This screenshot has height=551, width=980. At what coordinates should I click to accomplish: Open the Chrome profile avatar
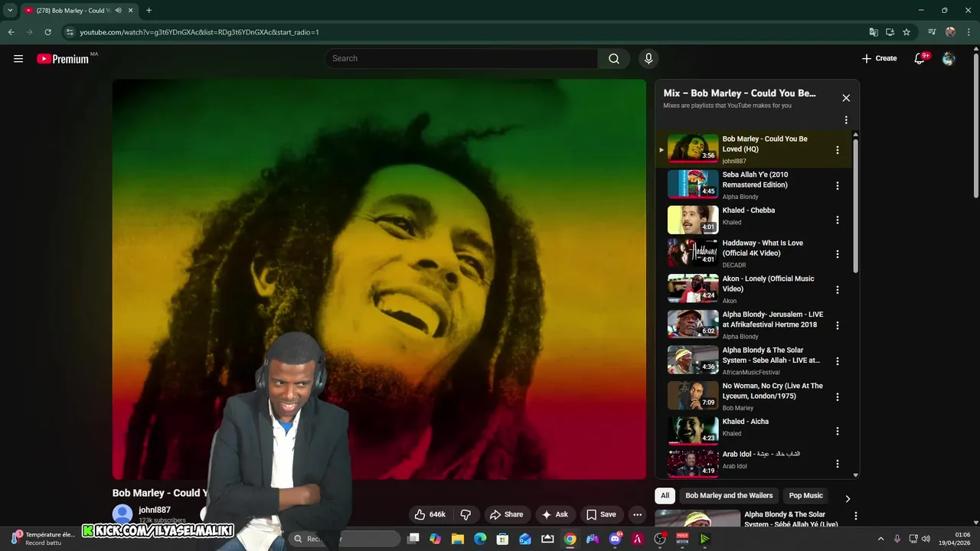pyautogui.click(x=950, y=32)
